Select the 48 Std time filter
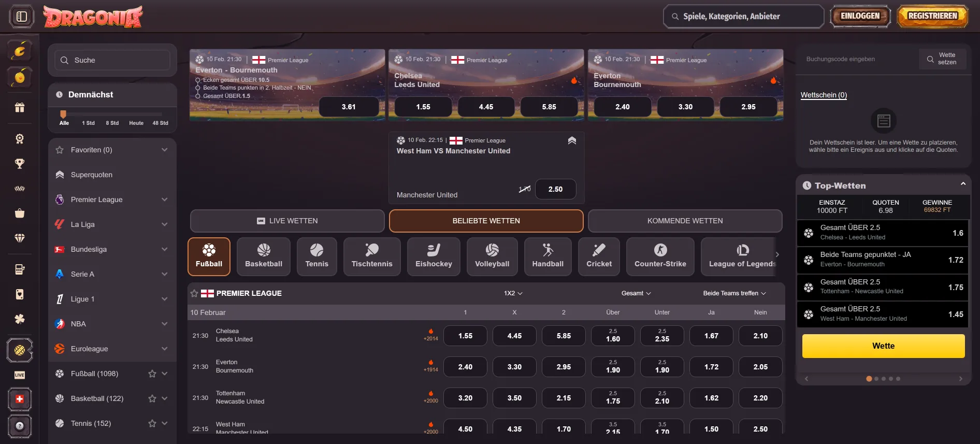 click(160, 123)
